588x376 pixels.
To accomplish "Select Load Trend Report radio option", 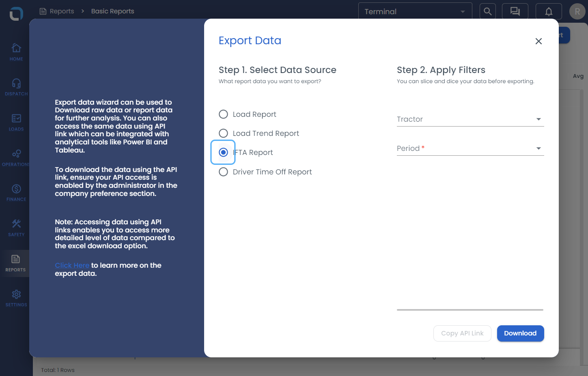I will 223,133.
